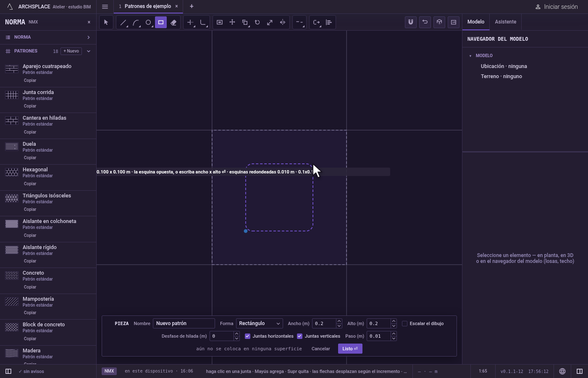Select the Modelo tab
The height and width of the screenshot is (378, 588).
coord(476,22)
